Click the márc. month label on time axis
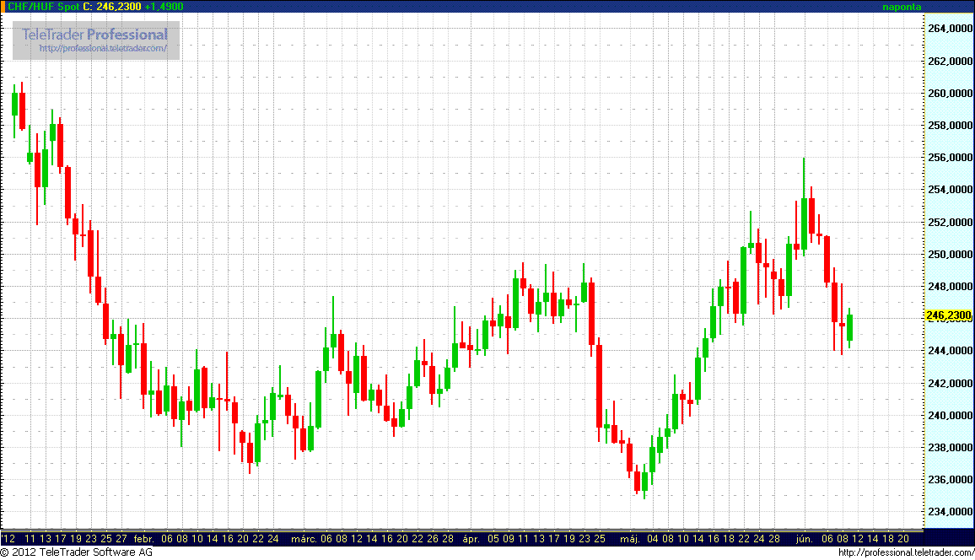Viewport: 975px width, 560px height. [x=304, y=539]
